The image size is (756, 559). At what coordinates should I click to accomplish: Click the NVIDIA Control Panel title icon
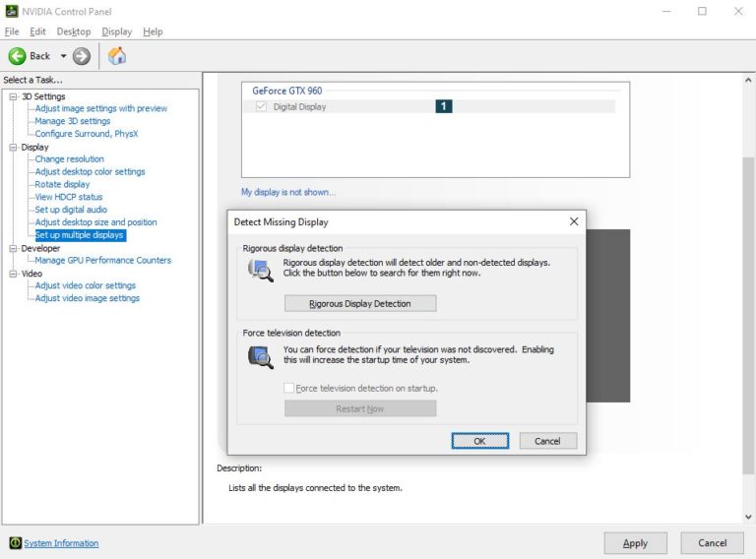pos(12,11)
